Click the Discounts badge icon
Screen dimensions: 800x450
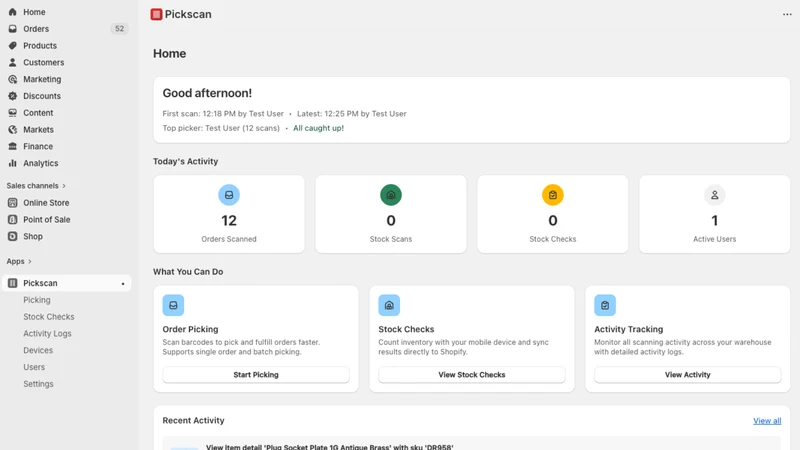point(13,96)
